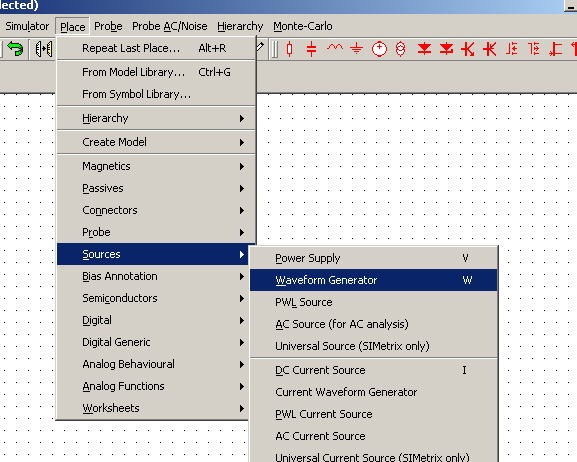This screenshot has width=577, height=462.
Task: Click the NPN transistor toolbar icon
Action: point(468,49)
